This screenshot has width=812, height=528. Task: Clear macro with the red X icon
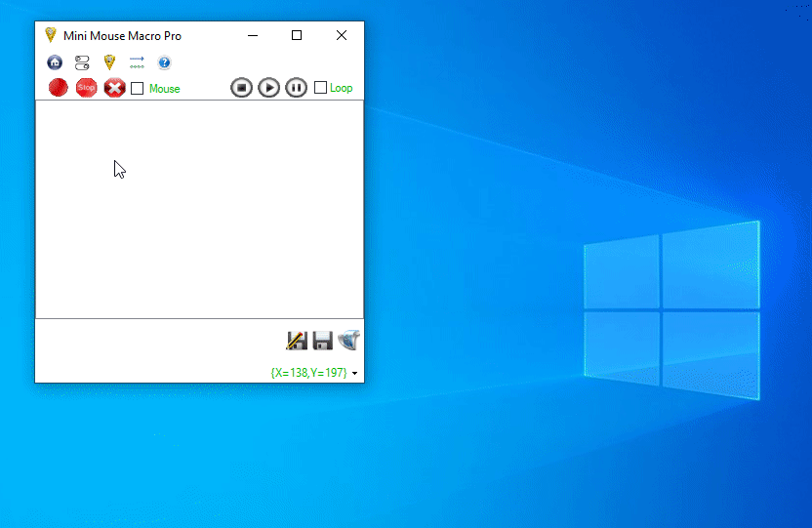click(x=114, y=88)
